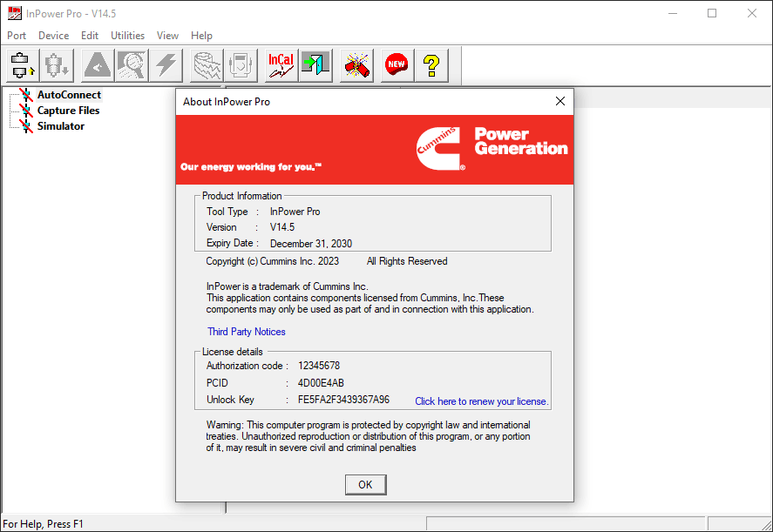Select the AutoConnect device icon on toolbar

click(x=19, y=64)
